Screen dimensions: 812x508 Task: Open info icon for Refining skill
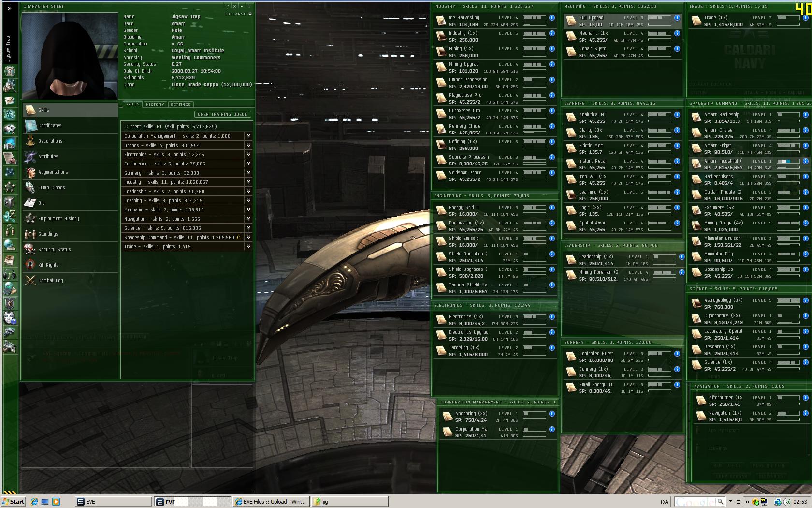point(552,142)
